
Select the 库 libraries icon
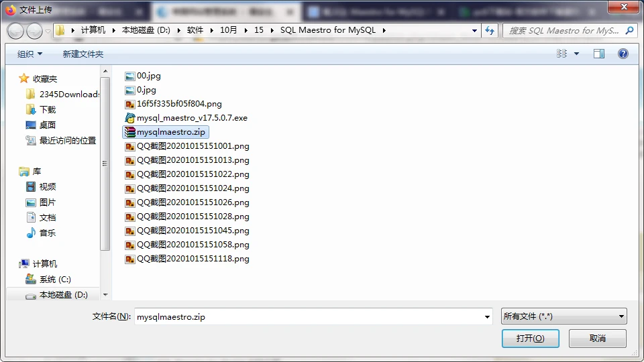point(24,171)
